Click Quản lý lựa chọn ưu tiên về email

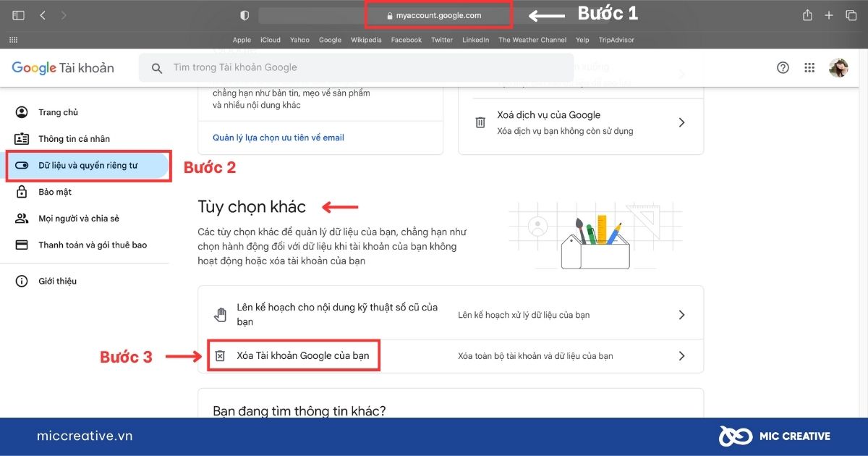278,138
